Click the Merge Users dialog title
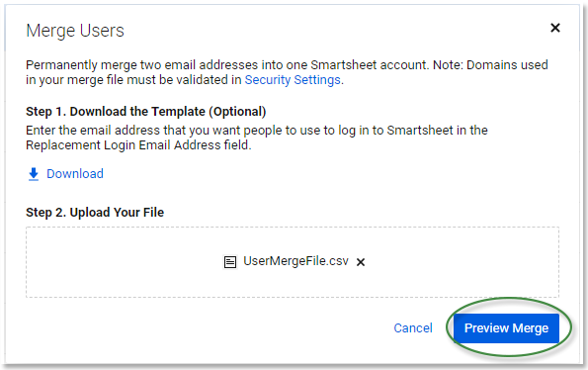 pos(75,31)
